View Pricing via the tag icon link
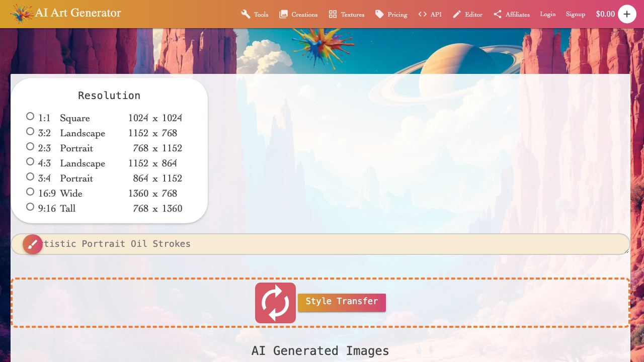 click(391, 14)
